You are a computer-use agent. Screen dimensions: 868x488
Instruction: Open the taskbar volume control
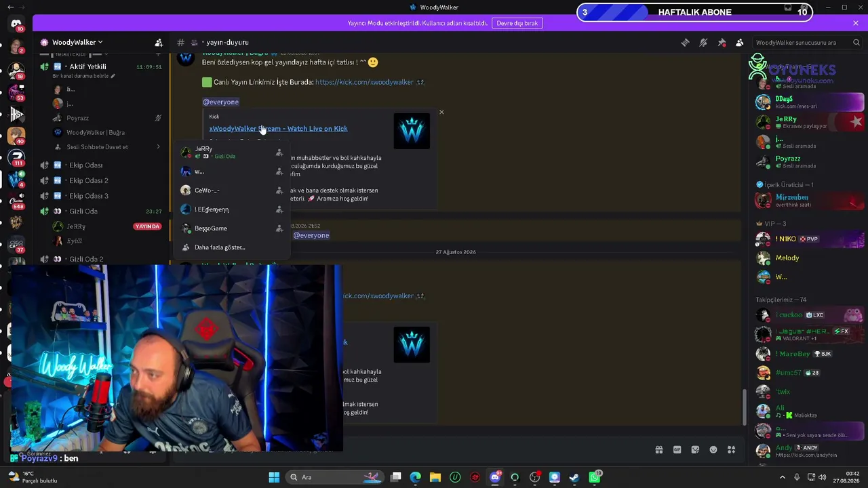[822, 477]
